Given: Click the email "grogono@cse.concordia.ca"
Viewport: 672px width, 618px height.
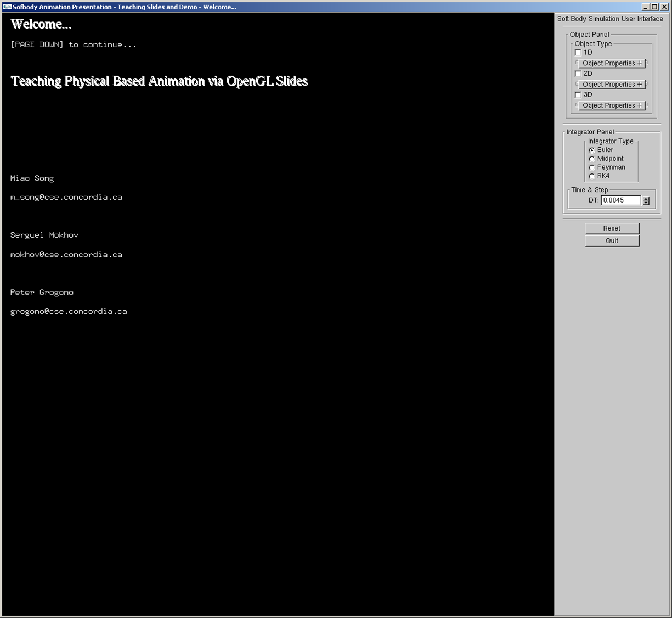Looking at the screenshot, I should pos(69,312).
